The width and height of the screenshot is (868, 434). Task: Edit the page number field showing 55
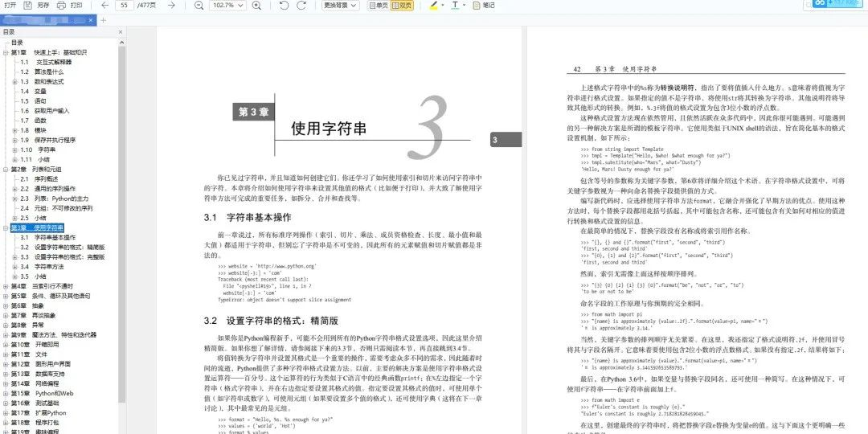pyautogui.click(x=125, y=5)
